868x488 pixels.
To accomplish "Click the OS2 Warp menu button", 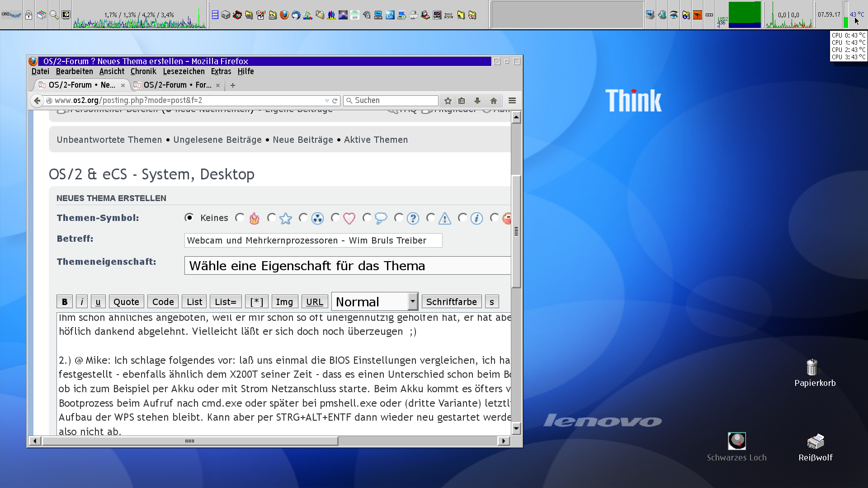I will (11, 15).
